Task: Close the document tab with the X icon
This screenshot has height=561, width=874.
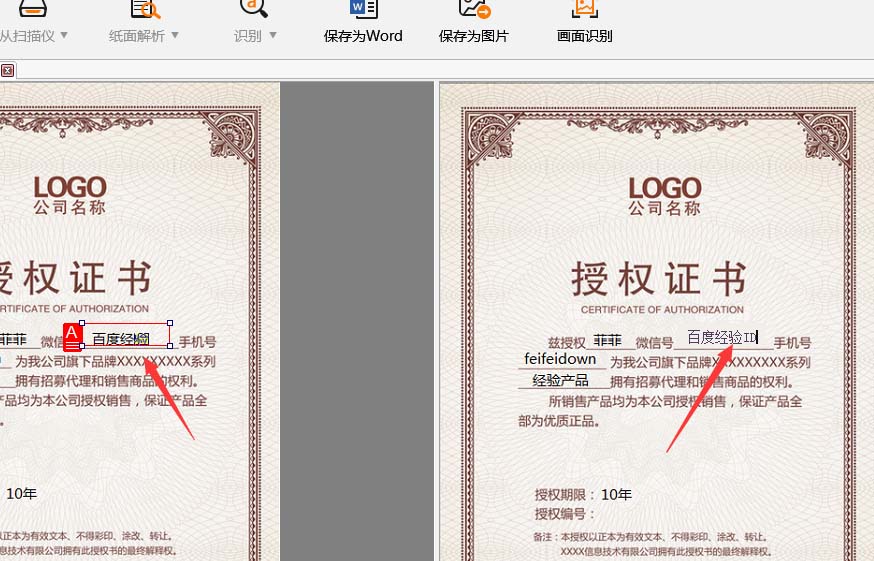Action: click(7, 71)
